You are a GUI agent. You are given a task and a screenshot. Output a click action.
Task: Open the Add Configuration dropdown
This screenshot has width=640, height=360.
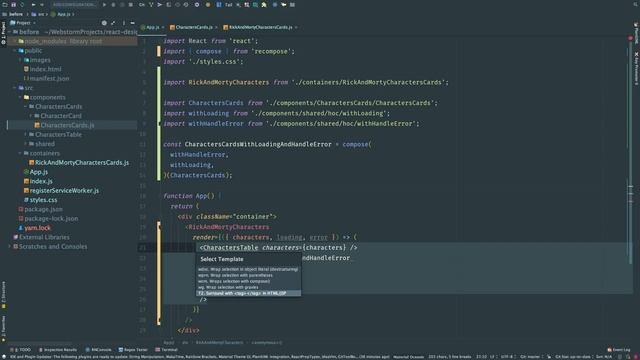click(x=74, y=4)
